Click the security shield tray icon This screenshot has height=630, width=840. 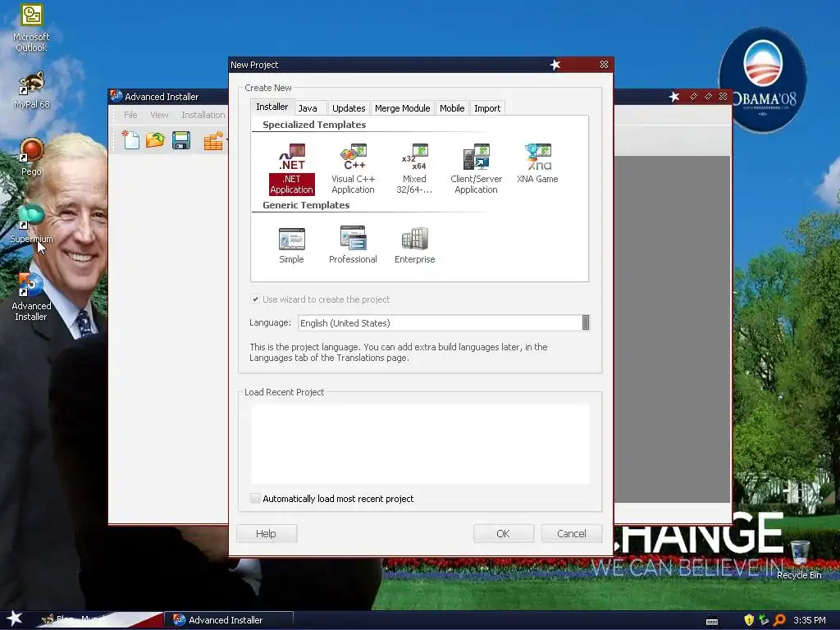(749, 620)
